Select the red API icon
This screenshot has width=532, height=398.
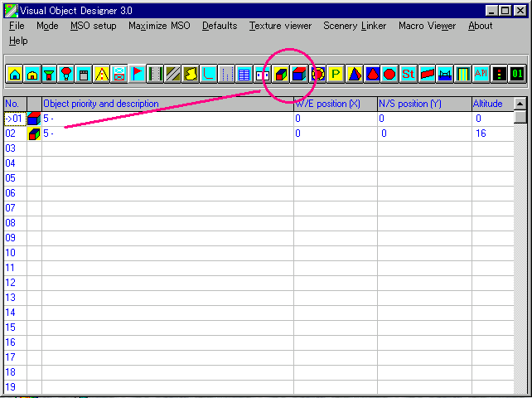481,74
